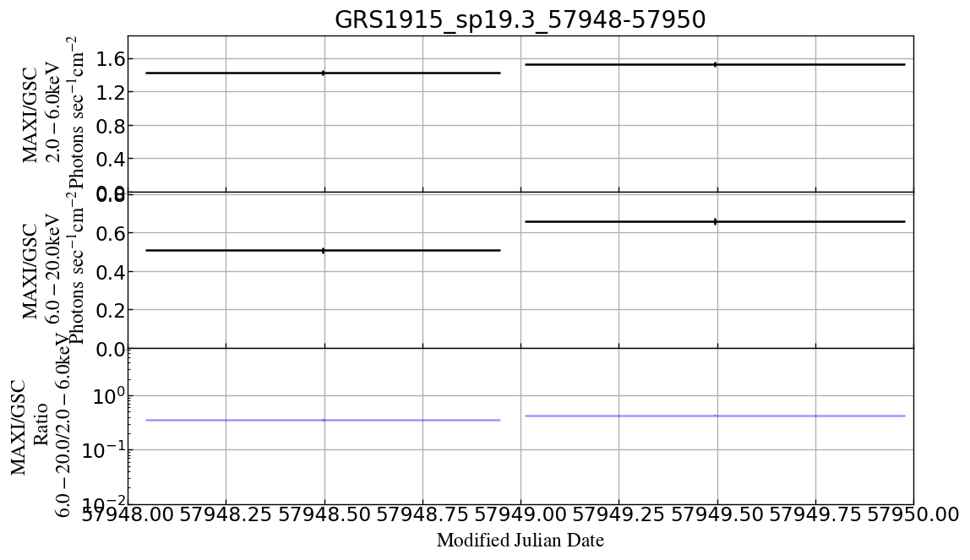Click the 6-20keV data point at 57948.5

pyautogui.click(x=324, y=250)
